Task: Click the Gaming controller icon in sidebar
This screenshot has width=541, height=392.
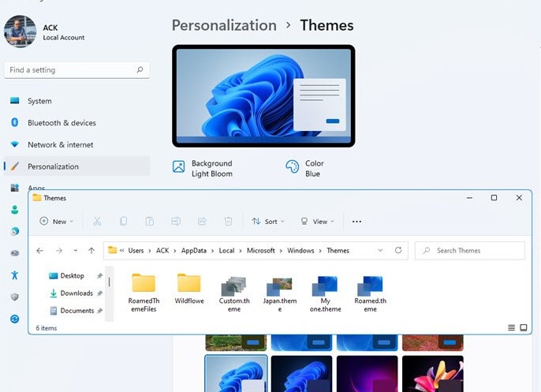Action: (14, 253)
